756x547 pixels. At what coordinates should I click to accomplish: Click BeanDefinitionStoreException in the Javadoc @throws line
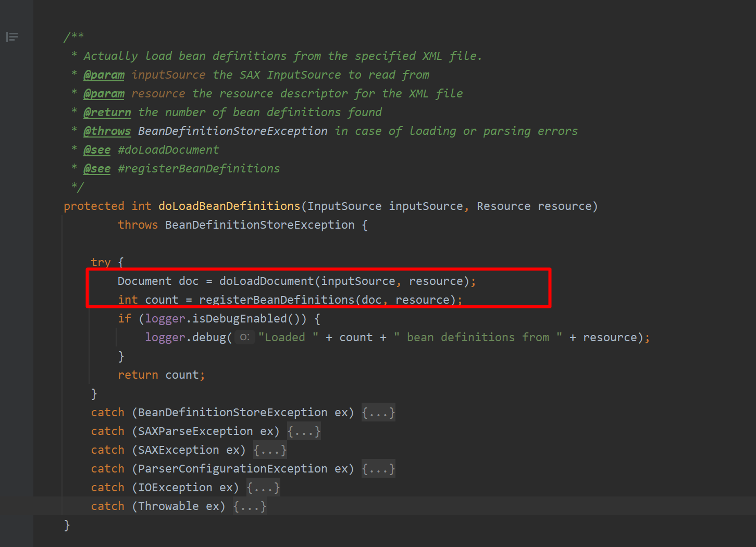pos(233,131)
